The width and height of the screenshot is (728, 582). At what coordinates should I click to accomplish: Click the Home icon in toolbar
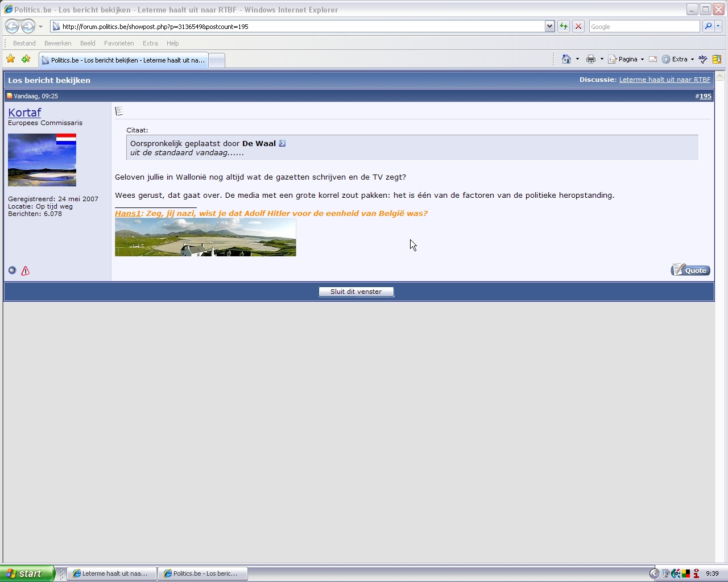coord(566,59)
